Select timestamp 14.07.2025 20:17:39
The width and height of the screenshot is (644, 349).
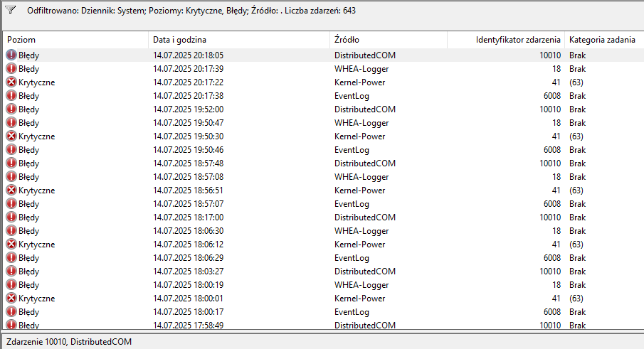coord(188,69)
